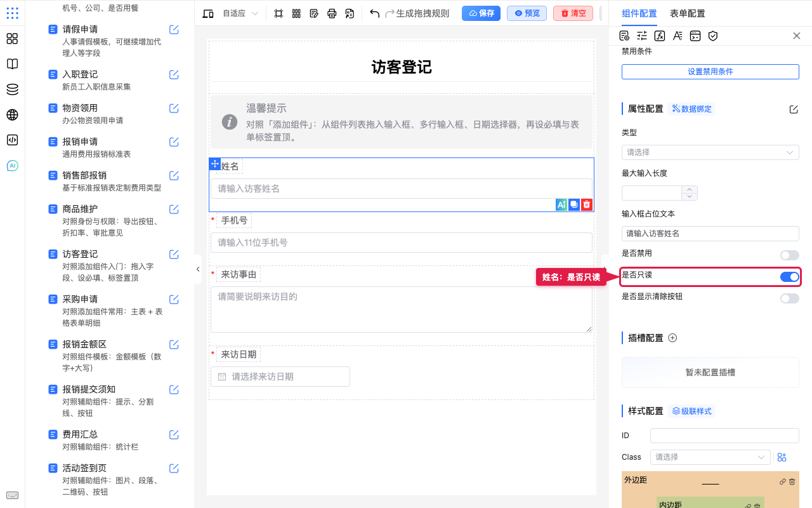Click 生成拖拽规则 in the toolbar
Viewport: 812px width, 508px height.
tap(422, 13)
